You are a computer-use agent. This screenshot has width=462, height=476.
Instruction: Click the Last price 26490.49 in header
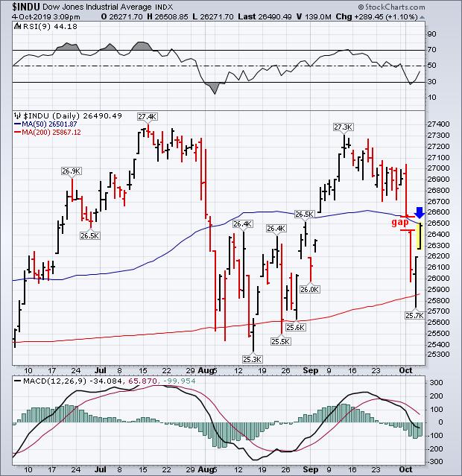[275, 17]
